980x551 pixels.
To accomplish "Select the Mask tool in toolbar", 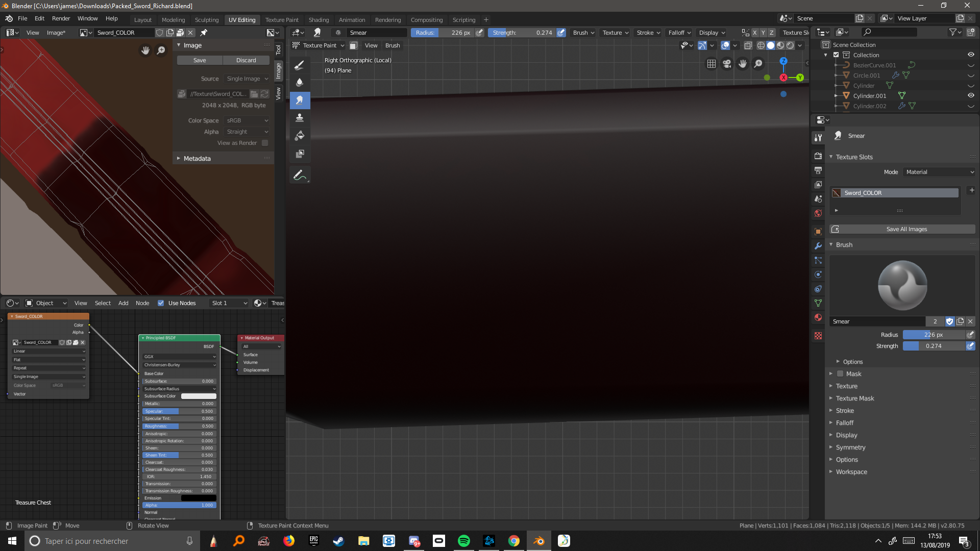I will click(x=300, y=154).
